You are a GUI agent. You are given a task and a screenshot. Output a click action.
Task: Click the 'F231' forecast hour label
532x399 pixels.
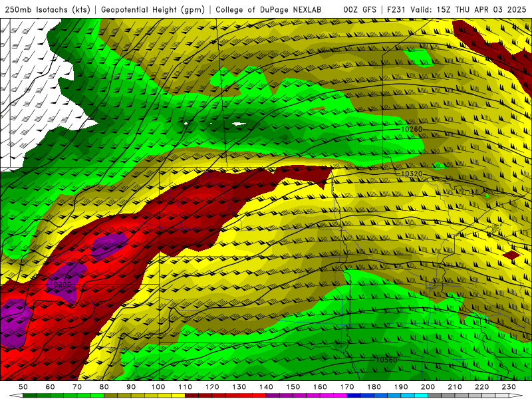tap(396, 9)
